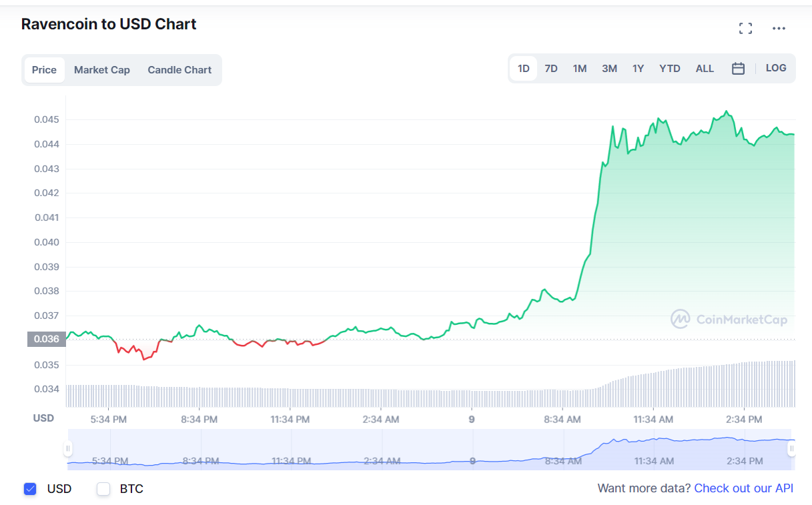Click the 0.039 y-axis label
The height and width of the screenshot is (505, 812).
(x=47, y=267)
